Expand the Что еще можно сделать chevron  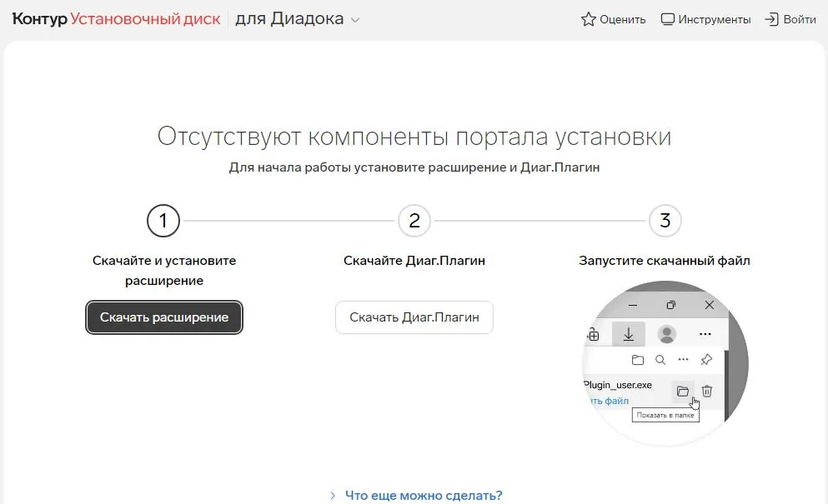333,496
